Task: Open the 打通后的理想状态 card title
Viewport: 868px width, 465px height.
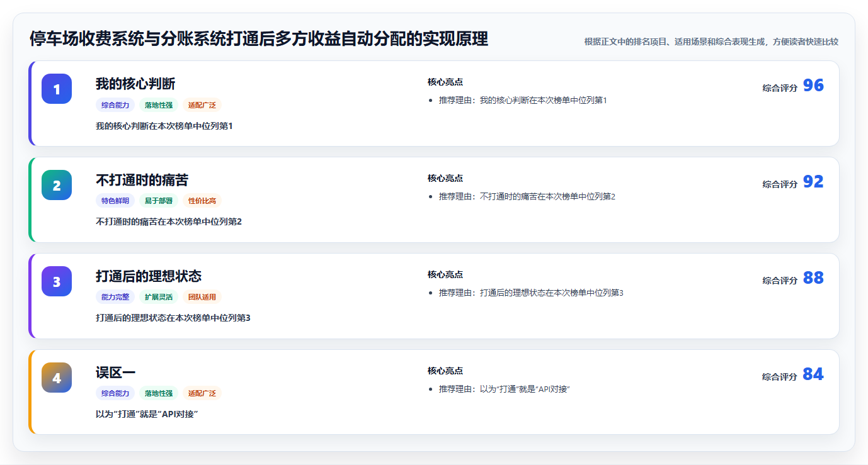Action: click(149, 276)
